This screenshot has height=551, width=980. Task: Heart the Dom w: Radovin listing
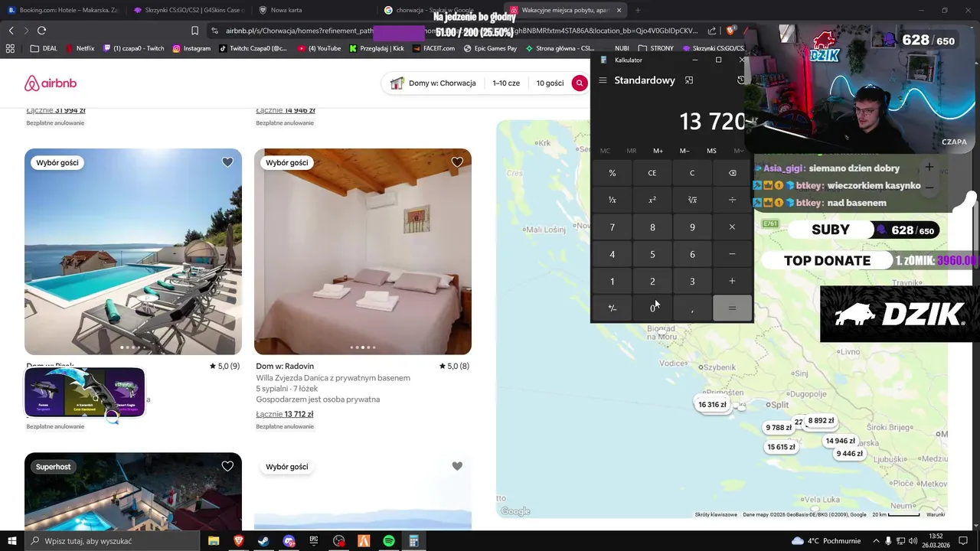457,162
